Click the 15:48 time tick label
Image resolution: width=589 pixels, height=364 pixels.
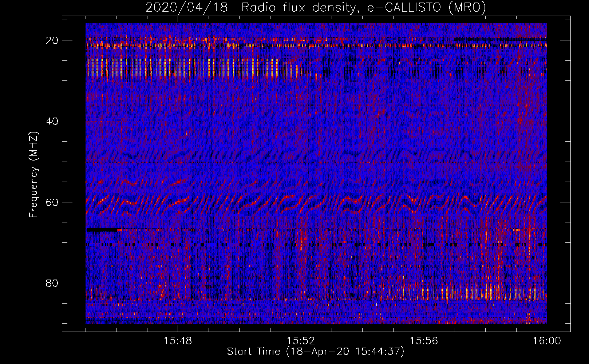pyautogui.click(x=178, y=341)
